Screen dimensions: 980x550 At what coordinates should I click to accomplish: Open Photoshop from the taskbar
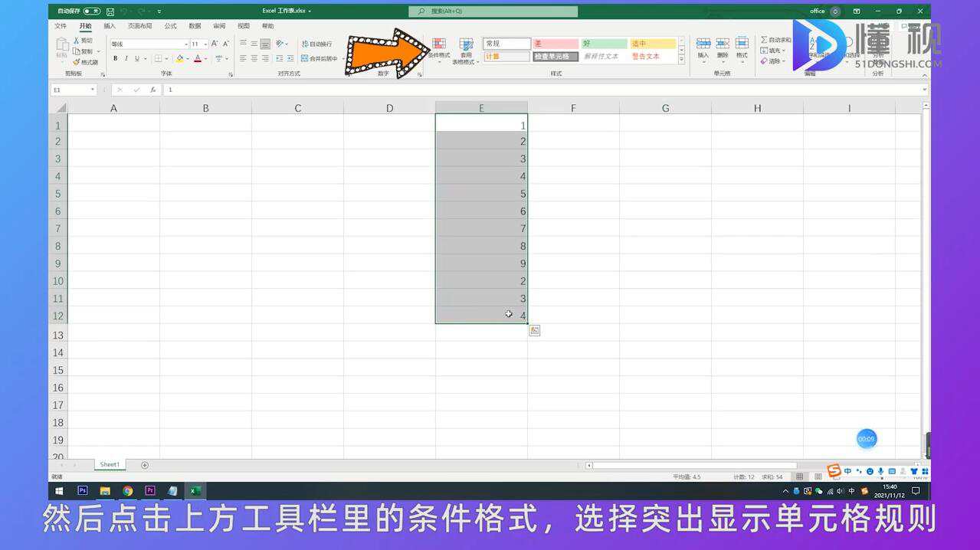[83, 491]
